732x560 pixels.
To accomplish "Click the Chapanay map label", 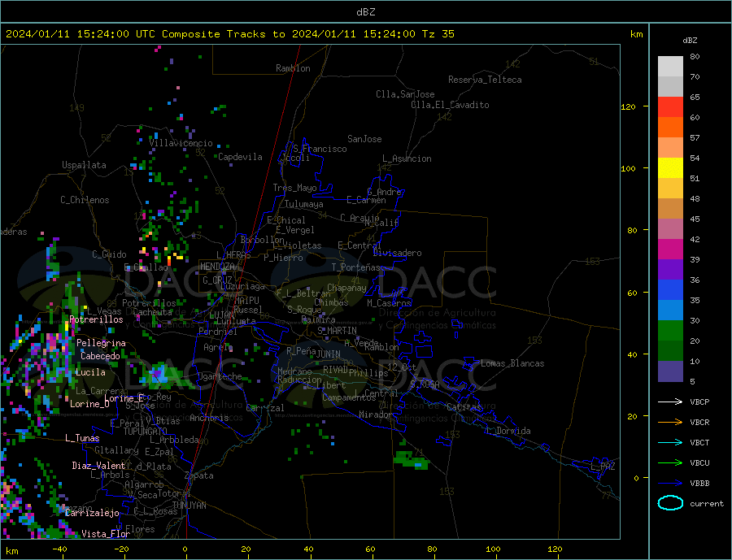I will pos(346,288).
